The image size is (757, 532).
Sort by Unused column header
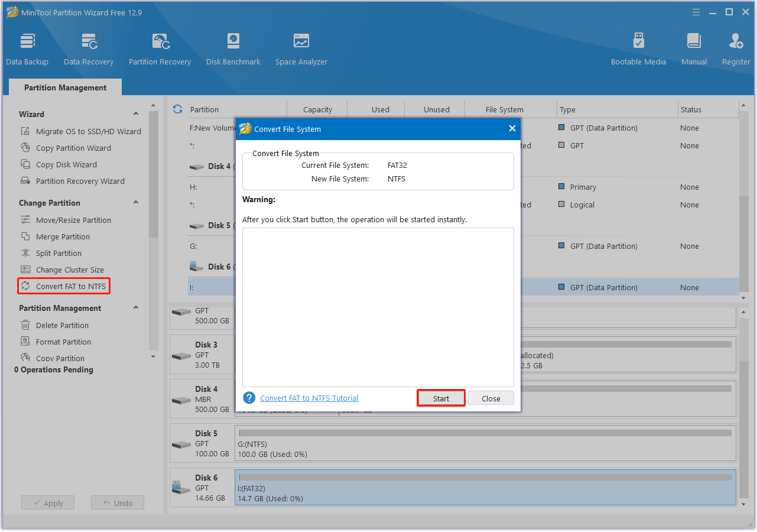pyautogui.click(x=437, y=109)
